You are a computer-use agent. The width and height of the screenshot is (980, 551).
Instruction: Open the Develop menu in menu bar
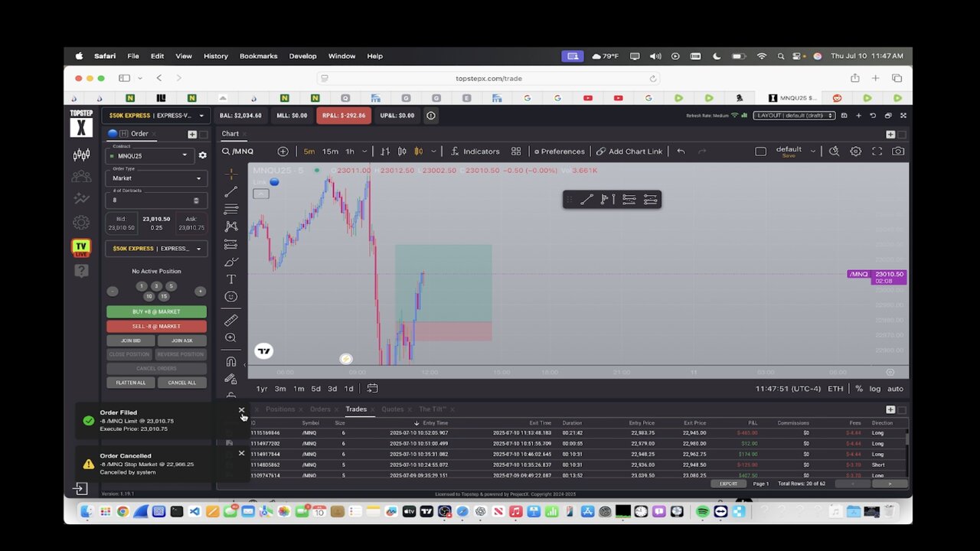302,56
